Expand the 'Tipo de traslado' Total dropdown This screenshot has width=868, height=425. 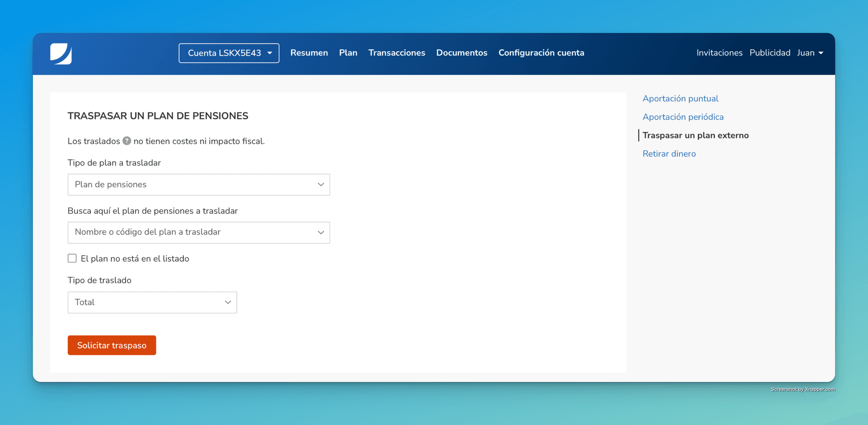pyautogui.click(x=152, y=302)
